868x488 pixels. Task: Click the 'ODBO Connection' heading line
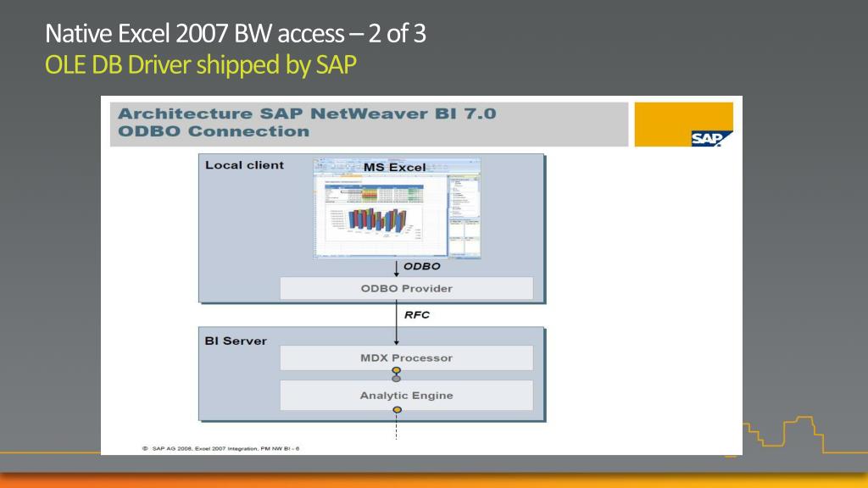214,131
